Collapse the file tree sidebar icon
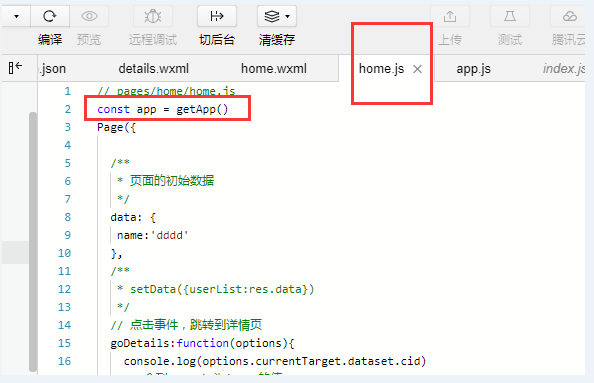 pos(15,67)
